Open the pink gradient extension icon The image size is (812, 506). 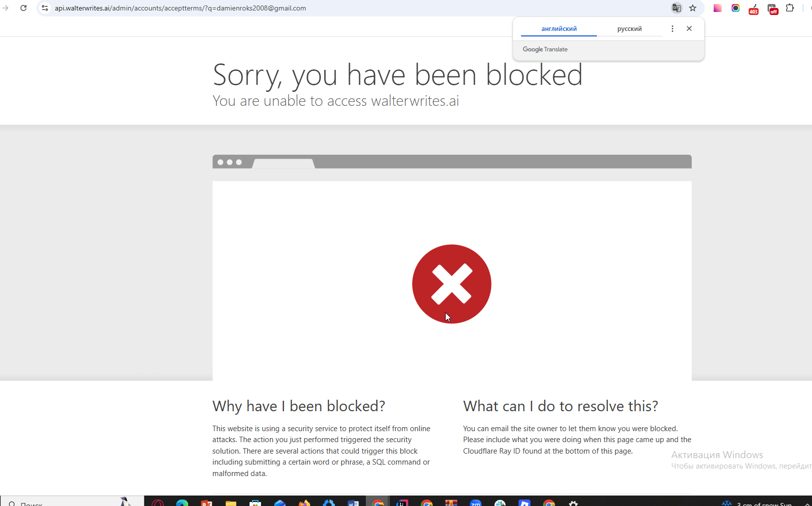click(718, 8)
